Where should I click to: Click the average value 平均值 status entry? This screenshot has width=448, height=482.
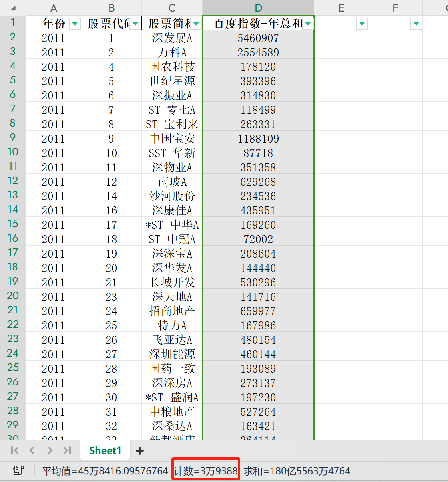point(105,471)
